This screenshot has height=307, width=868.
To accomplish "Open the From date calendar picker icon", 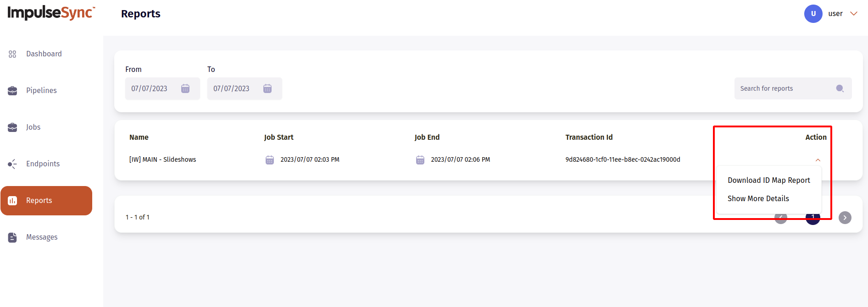I will click(x=185, y=88).
